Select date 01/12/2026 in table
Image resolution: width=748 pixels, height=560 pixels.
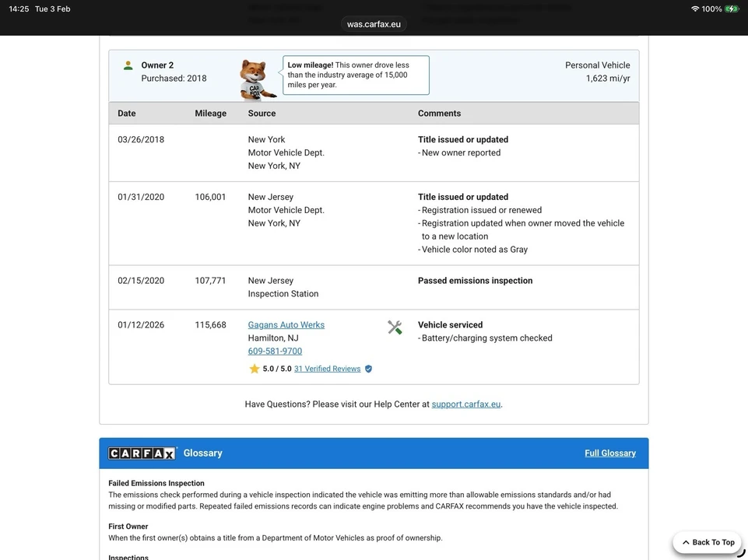click(x=141, y=324)
